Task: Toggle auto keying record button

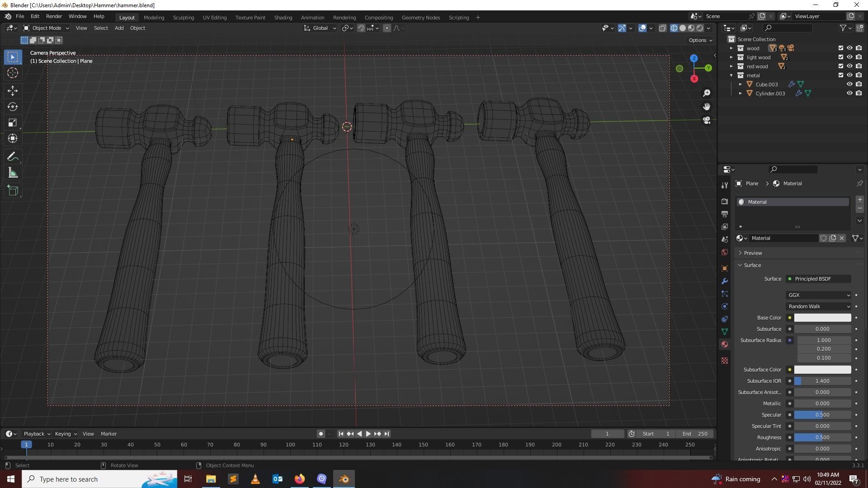Action: [x=321, y=434]
